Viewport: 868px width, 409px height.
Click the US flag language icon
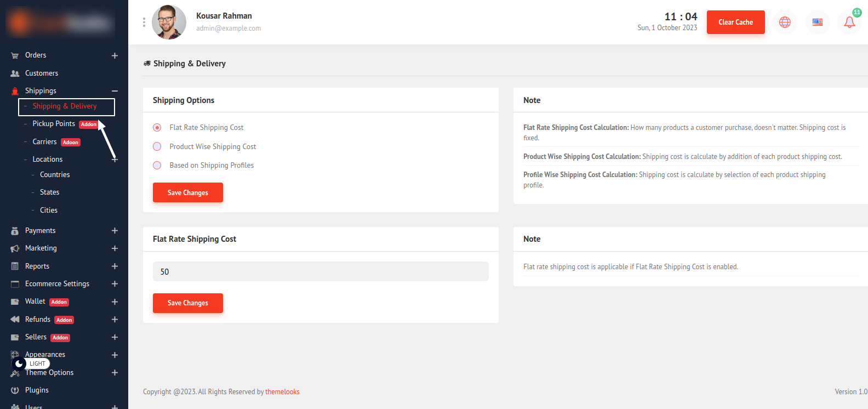click(817, 22)
